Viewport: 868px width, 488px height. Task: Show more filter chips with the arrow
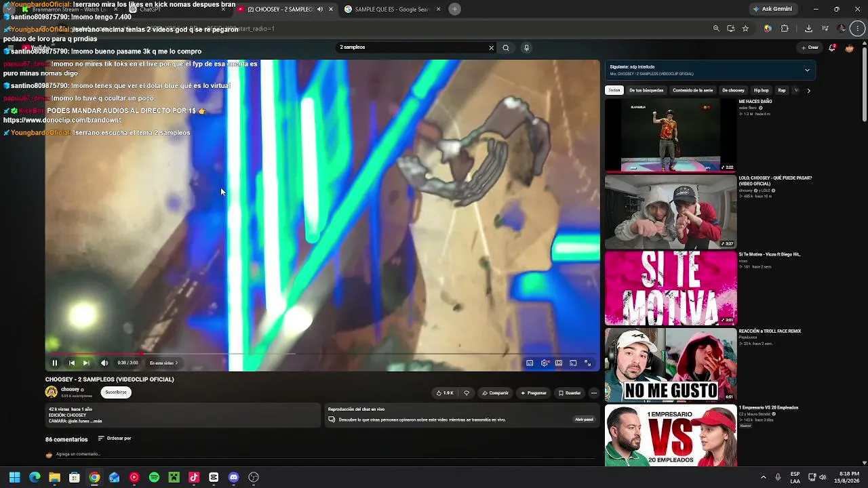coord(808,90)
